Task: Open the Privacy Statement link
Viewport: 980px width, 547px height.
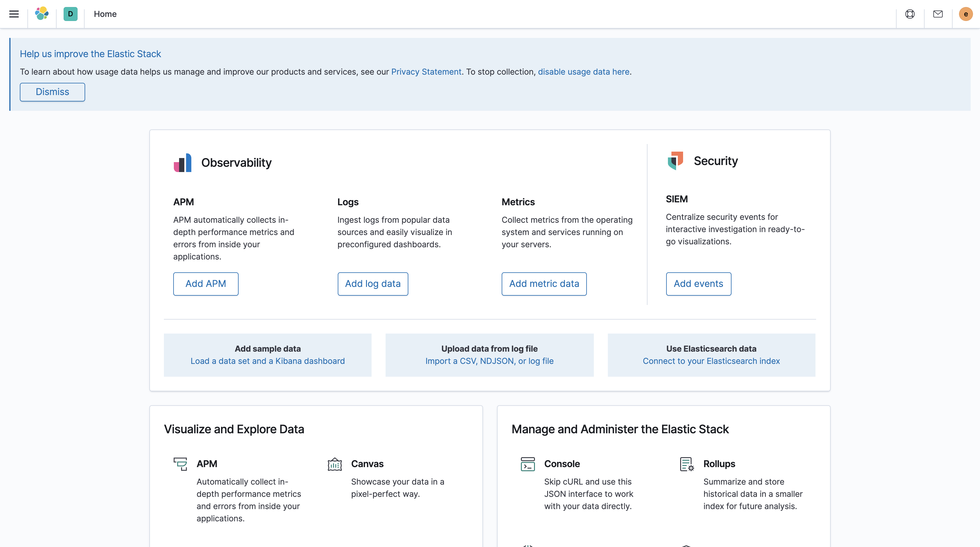Action: pyautogui.click(x=426, y=72)
